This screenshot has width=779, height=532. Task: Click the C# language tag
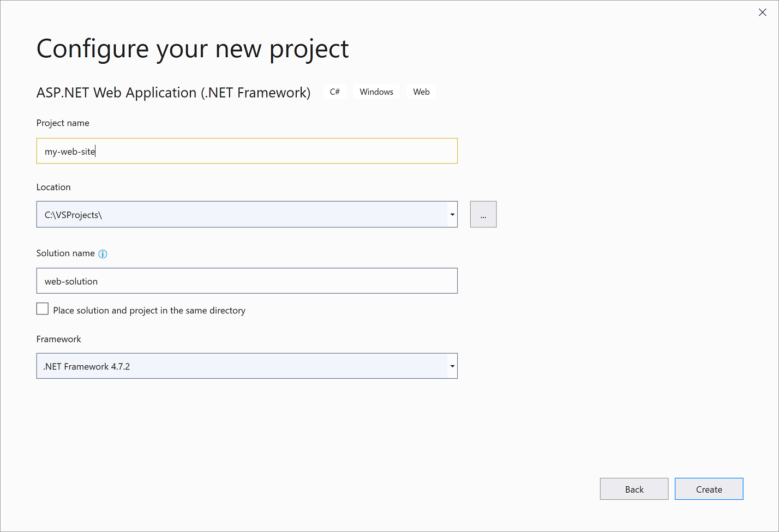[335, 92]
